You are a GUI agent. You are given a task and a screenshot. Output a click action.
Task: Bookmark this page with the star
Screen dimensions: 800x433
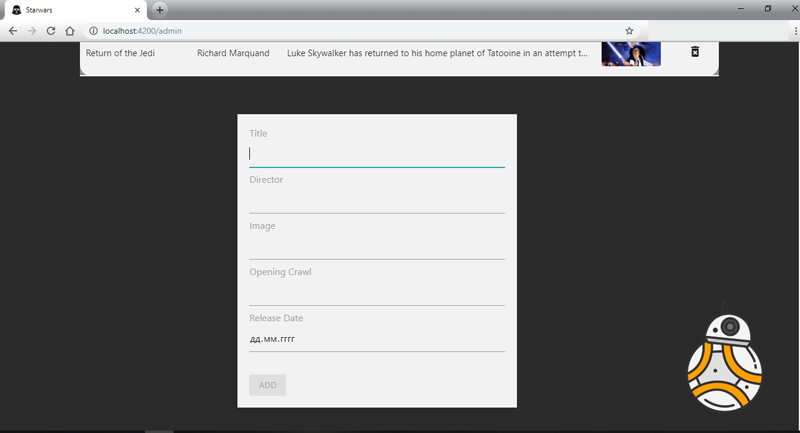click(629, 31)
